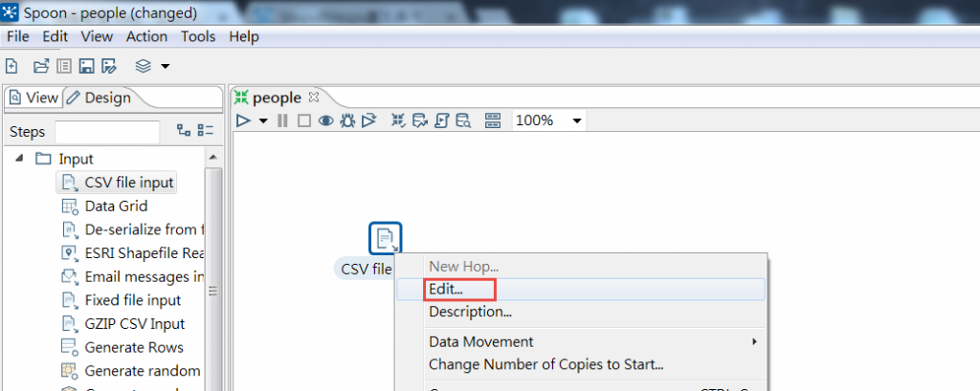Click the Impact analysis database icon
The width and height of the screenshot is (980, 391).
tap(419, 120)
